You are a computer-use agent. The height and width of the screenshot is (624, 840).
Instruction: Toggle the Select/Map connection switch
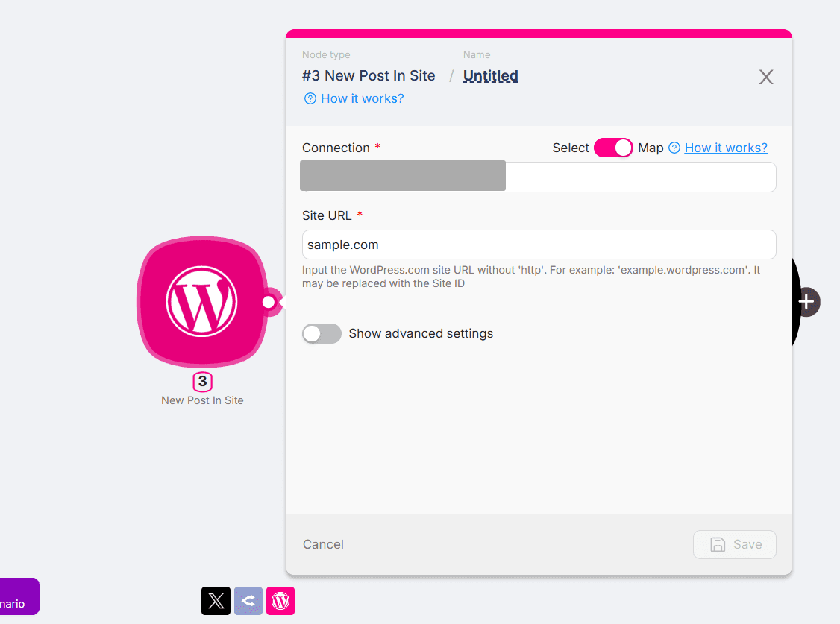[x=612, y=148]
